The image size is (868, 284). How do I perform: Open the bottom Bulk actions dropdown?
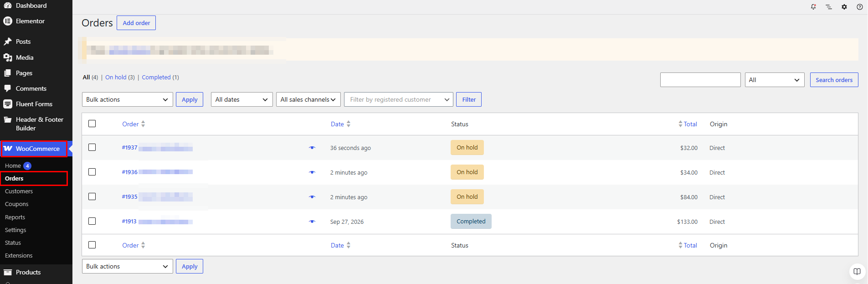(128, 266)
